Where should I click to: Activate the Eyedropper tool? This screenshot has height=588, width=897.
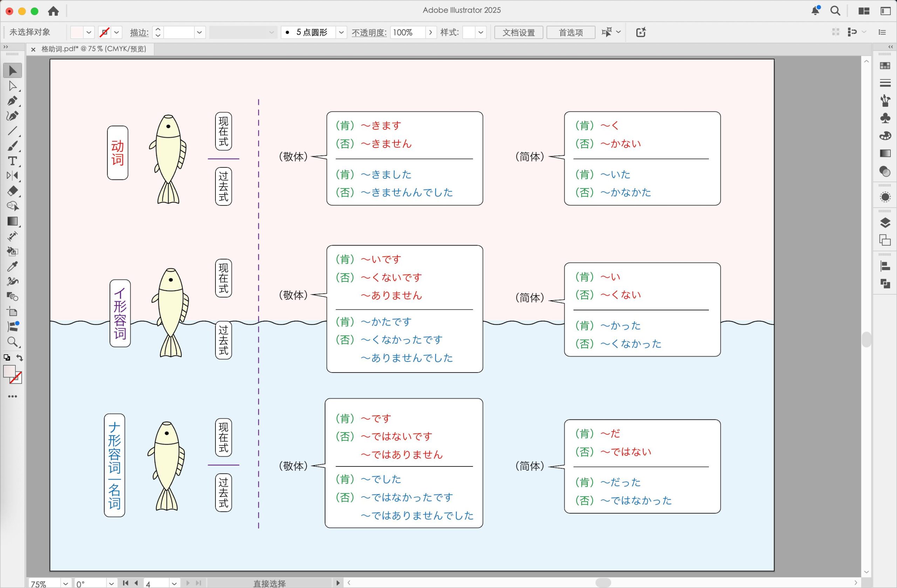pyautogui.click(x=12, y=266)
